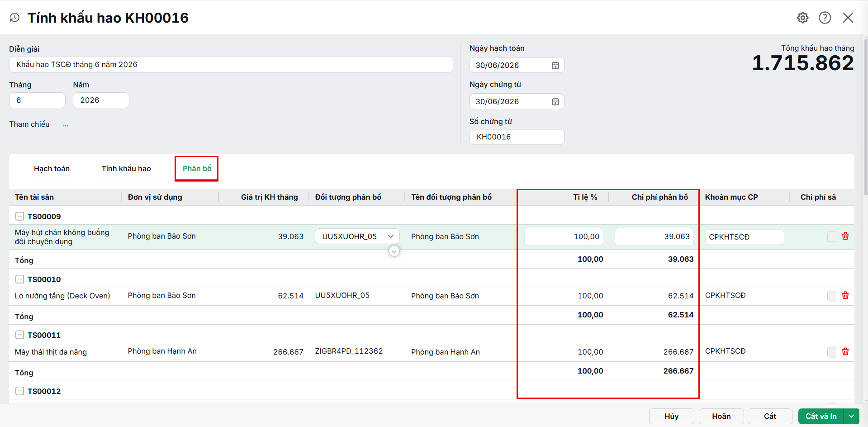
Task: Delete the Máy thái thịt đa năng row
Action: [x=845, y=351]
